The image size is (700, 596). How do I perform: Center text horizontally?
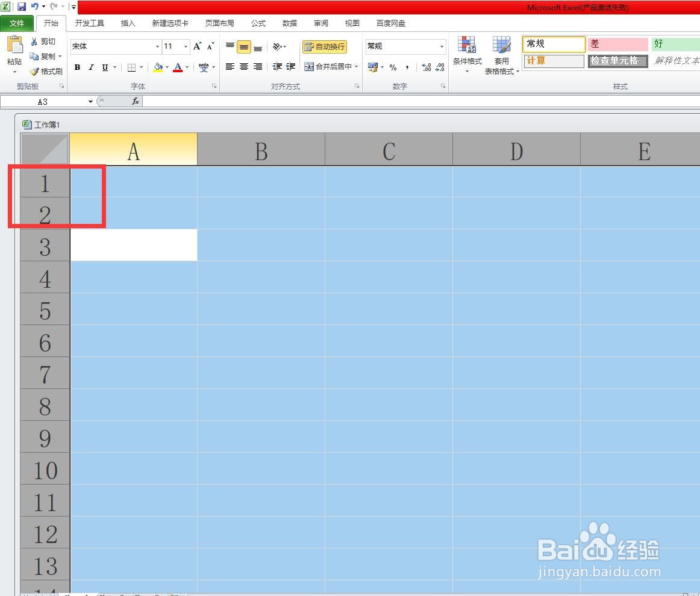[x=244, y=66]
